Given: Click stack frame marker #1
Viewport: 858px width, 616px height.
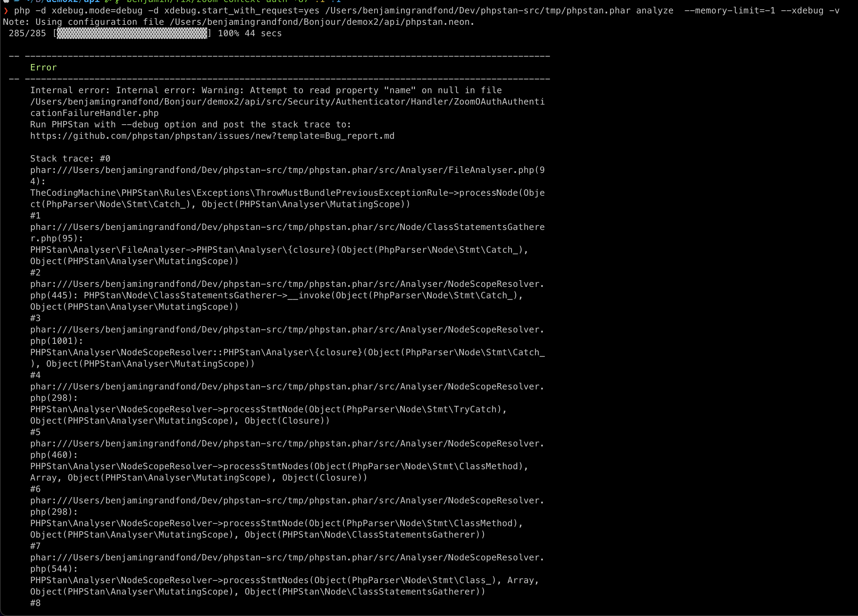Looking at the screenshot, I should [x=35, y=216].
